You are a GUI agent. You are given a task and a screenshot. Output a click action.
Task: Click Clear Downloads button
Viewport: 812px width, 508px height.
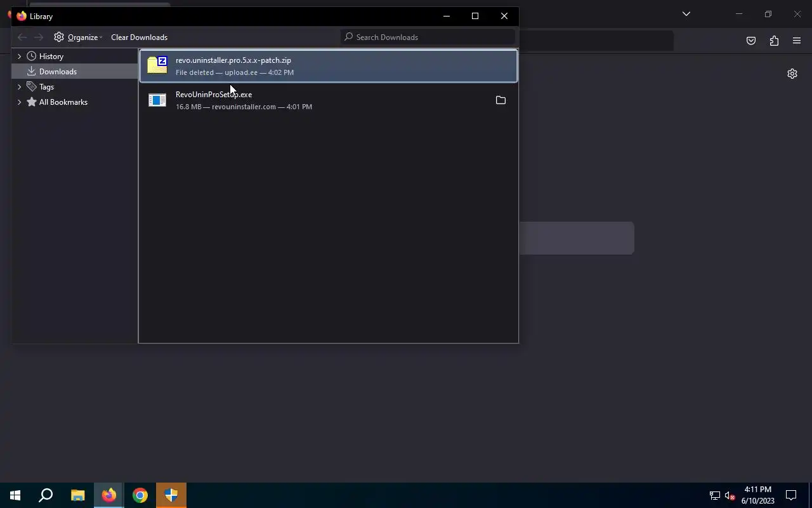click(x=139, y=37)
